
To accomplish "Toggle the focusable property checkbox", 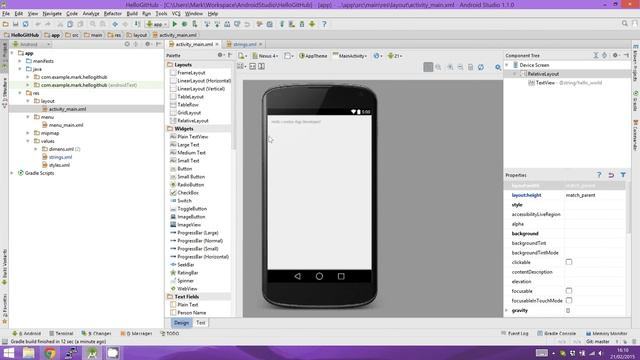I will [569, 291].
